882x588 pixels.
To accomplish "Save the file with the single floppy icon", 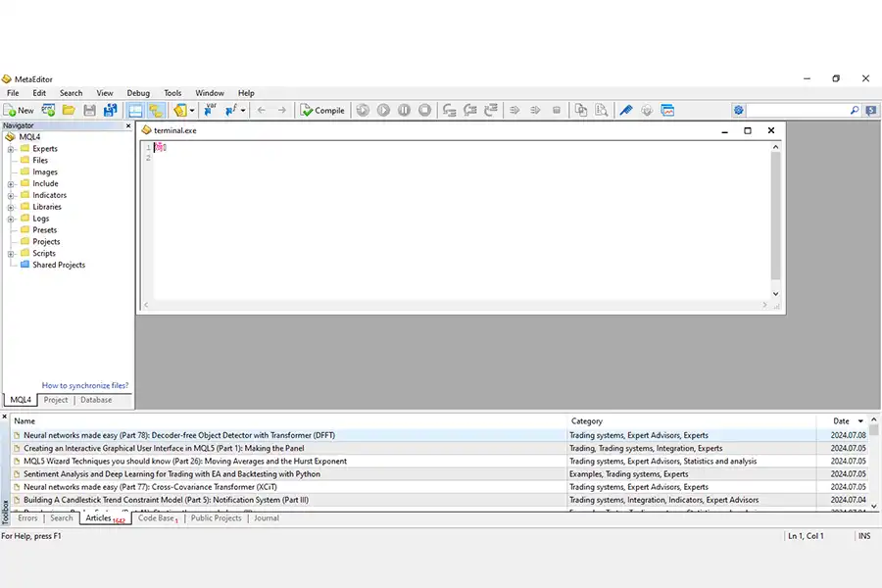I will tap(89, 111).
